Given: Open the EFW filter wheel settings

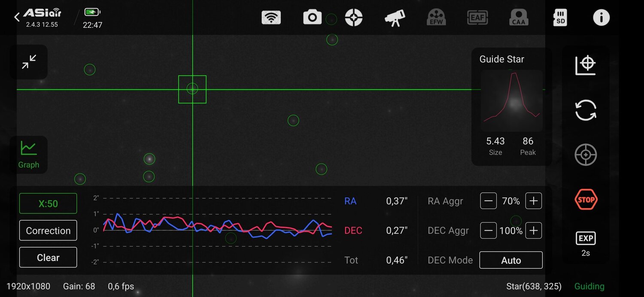Looking at the screenshot, I should (436, 17).
